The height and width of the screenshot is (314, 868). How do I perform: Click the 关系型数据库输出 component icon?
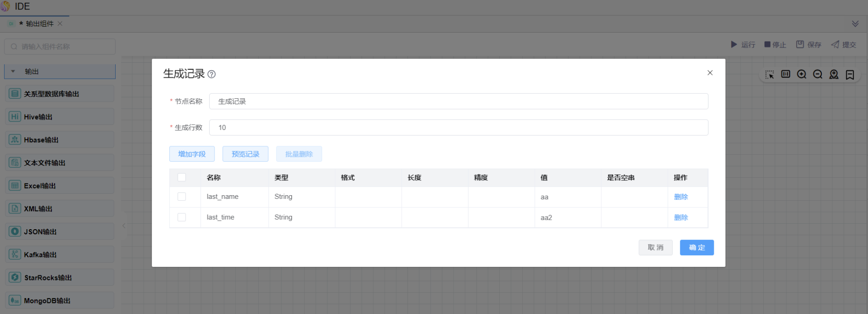click(15, 94)
